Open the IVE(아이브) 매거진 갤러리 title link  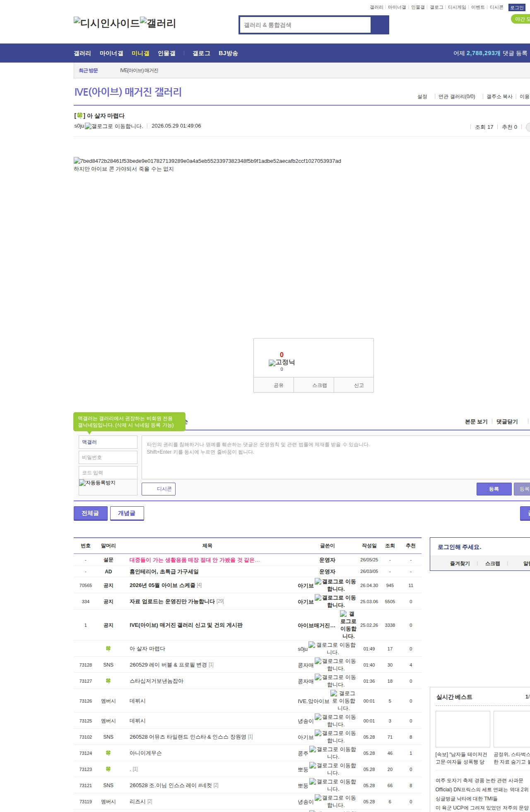coord(128,92)
